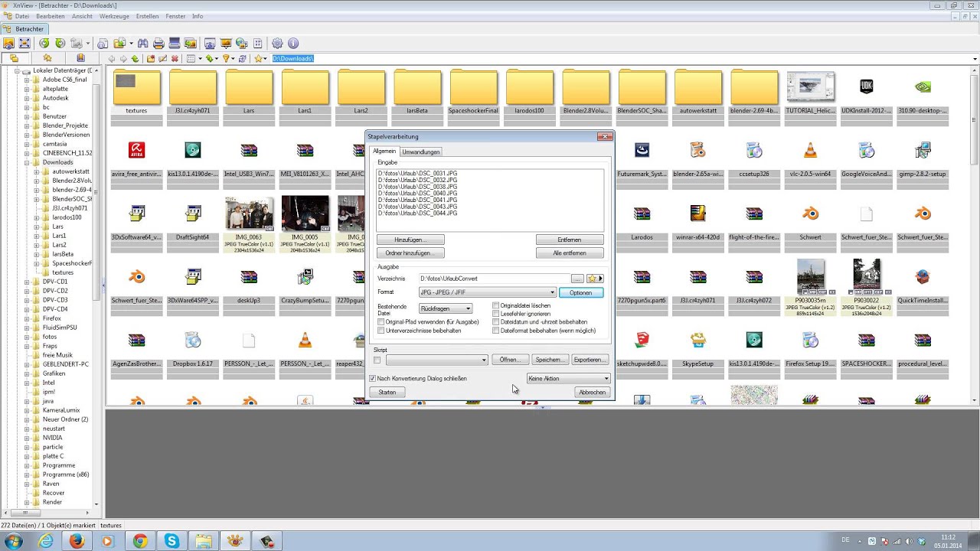Switch to the Umwandlungen tab
980x551 pixels.
coord(421,152)
